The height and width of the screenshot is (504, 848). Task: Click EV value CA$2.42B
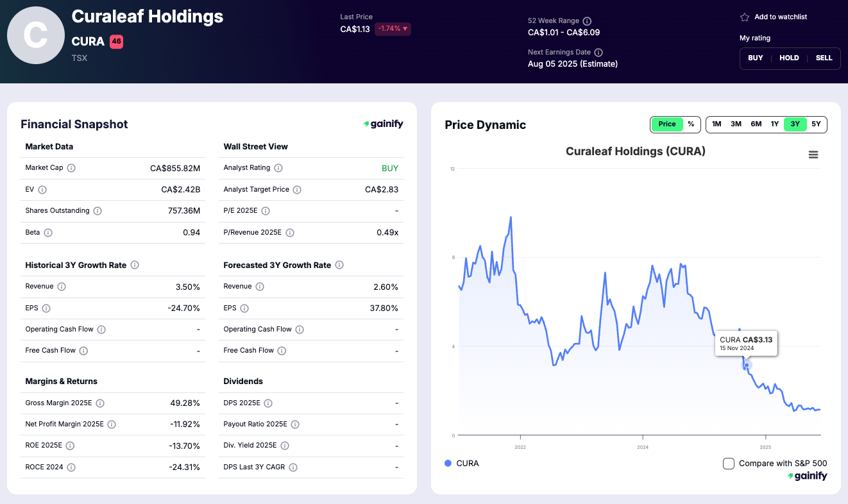click(x=181, y=190)
